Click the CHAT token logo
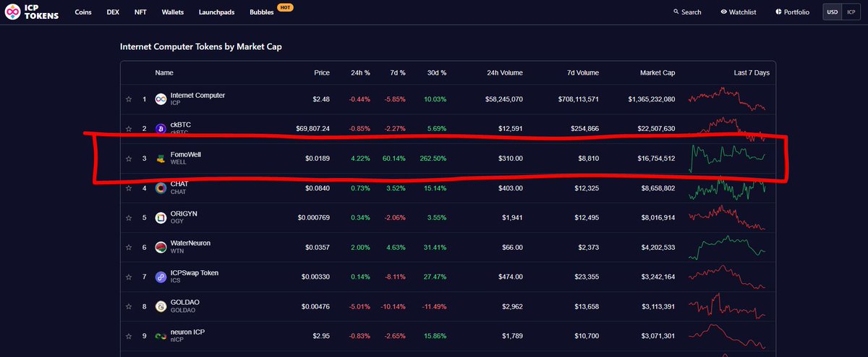Viewport: 868px width, 357px height. tap(161, 188)
